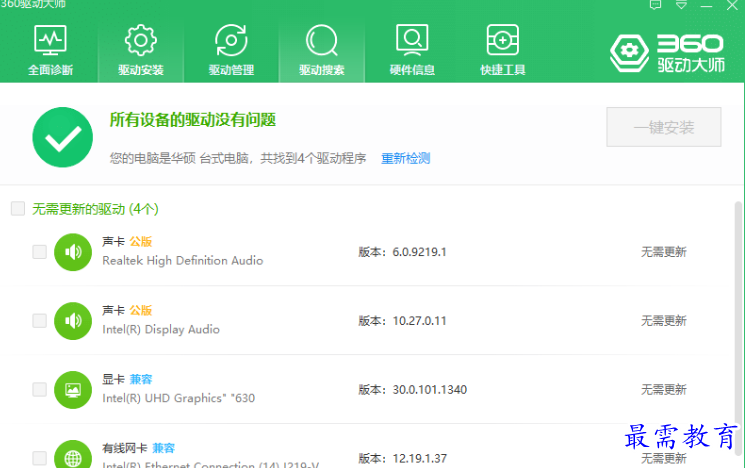746x468 pixels.
Task: Open the 驱动管理 tab
Action: pyautogui.click(x=231, y=50)
